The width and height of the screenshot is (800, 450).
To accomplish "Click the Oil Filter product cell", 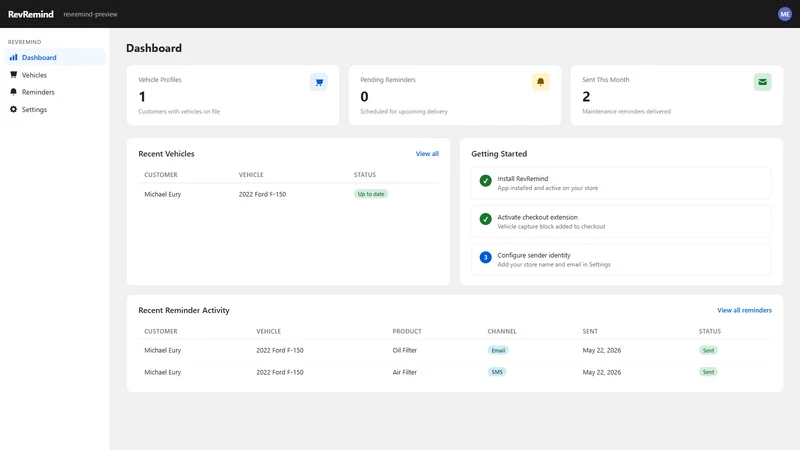I will coord(405,351).
